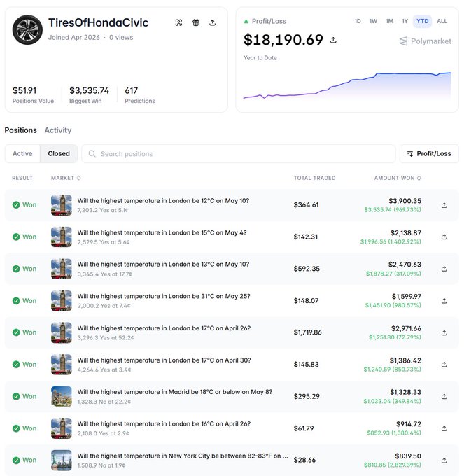Switch to the Positions tab
Screen dimensions: 464x476
tap(20, 130)
